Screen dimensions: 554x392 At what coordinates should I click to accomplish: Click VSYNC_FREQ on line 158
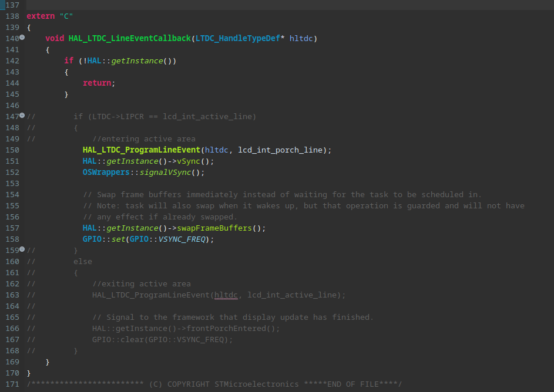point(182,239)
